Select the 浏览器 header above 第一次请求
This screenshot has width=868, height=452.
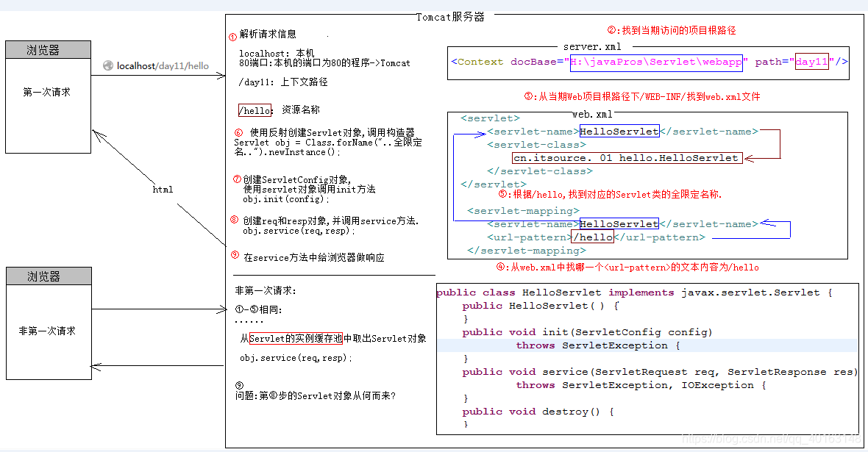click(x=48, y=50)
